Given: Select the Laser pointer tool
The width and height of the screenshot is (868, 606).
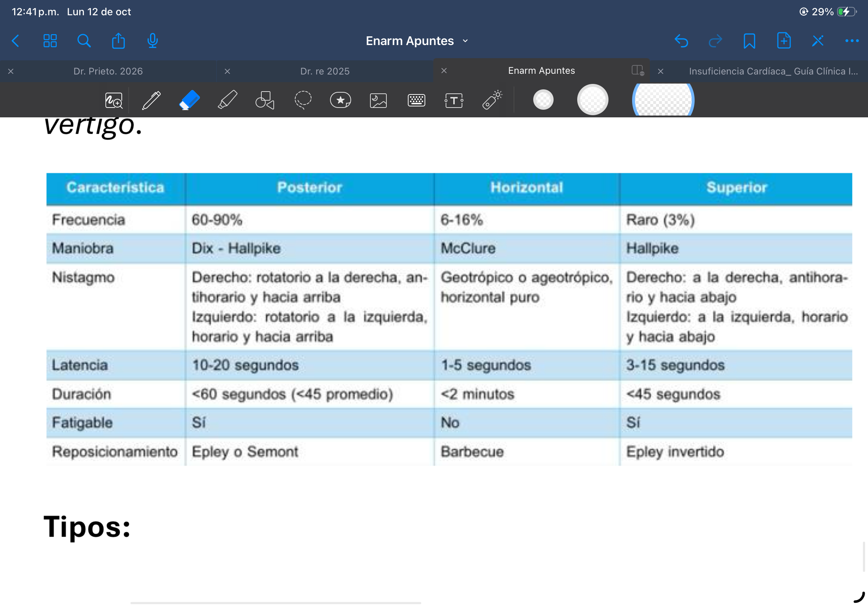Looking at the screenshot, I should click(x=492, y=100).
